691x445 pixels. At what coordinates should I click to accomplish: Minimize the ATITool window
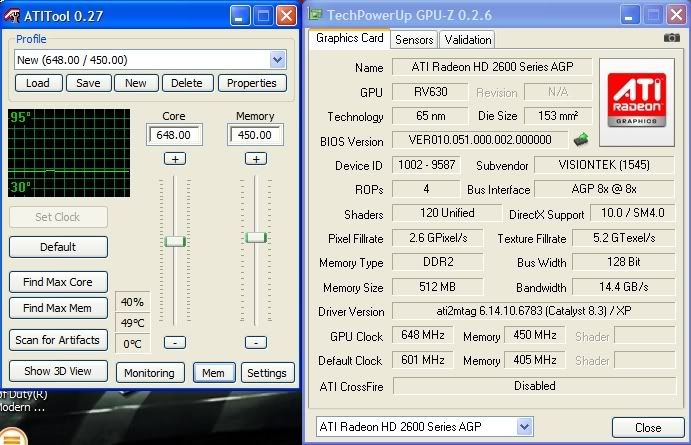(x=240, y=16)
